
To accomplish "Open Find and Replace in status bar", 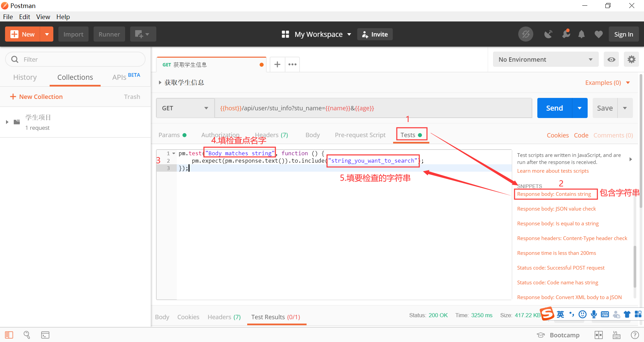I will tap(27, 335).
